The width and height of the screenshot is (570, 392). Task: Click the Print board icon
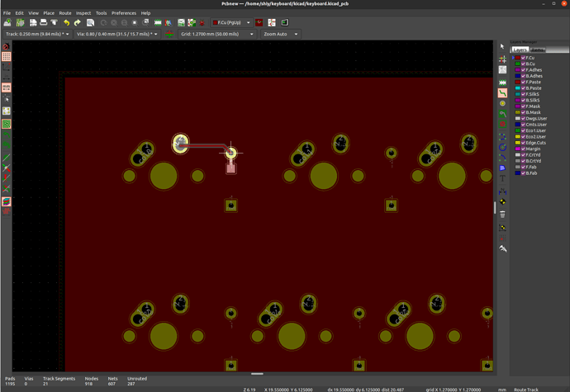[x=43, y=22]
